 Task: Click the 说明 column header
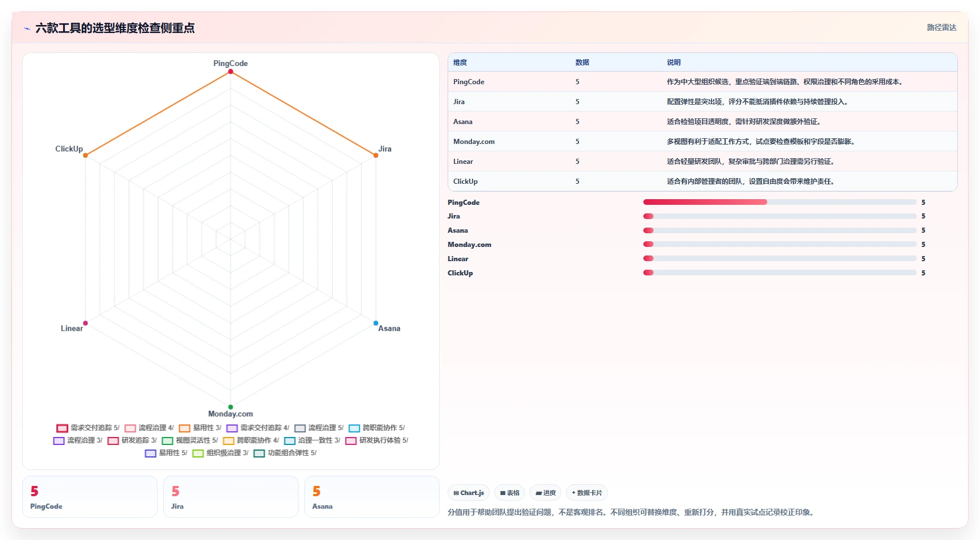[673, 63]
